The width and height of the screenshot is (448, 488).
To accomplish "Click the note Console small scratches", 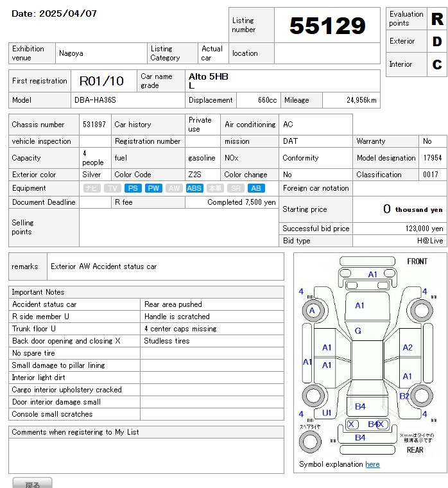I will 52,414.
